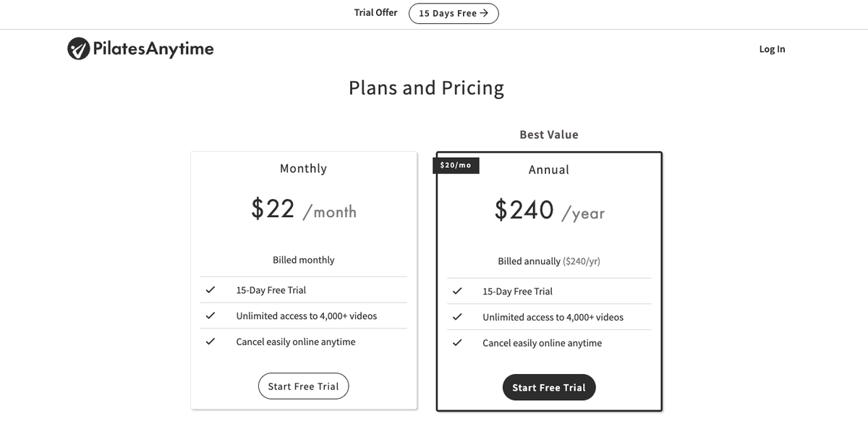Screen dimensions: 868x432
Task: Click the Plans and Pricing heading
Action: click(x=426, y=87)
